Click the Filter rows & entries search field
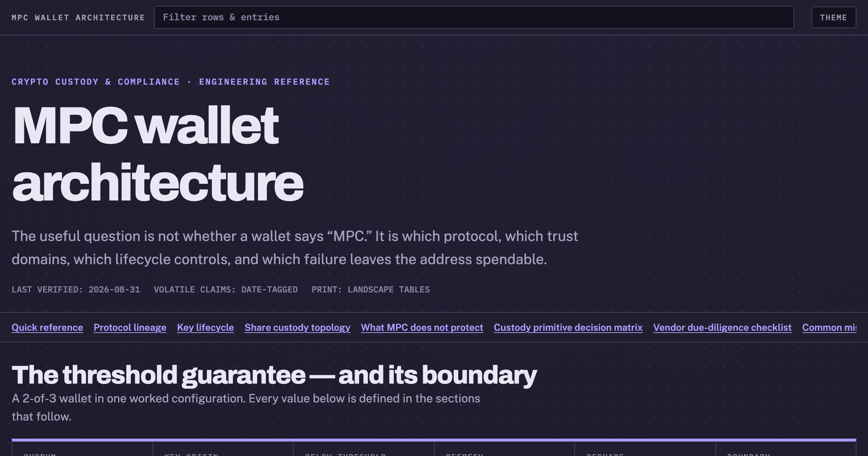Image resolution: width=868 pixels, height=456 pixels. (x=474, y=17)
